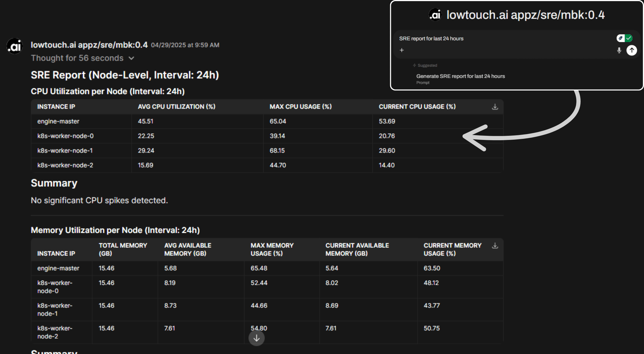Viewport: 644px width, 354px height.
Task: Select 'engine-master' row in CPU table
Action: pos(267,121)
